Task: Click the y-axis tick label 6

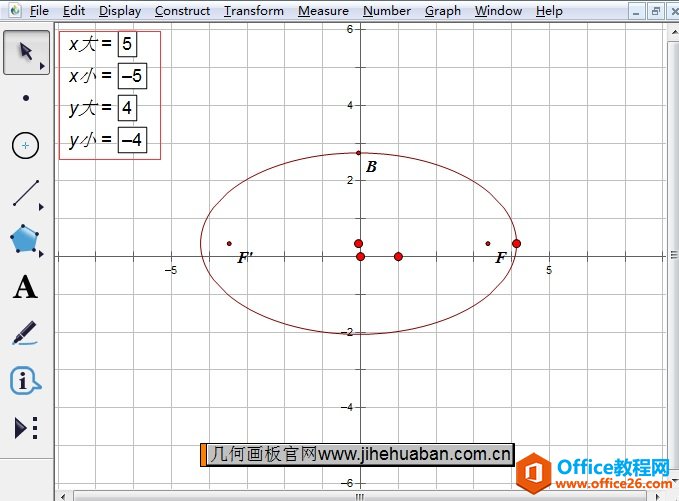Action: pos(350,29)
